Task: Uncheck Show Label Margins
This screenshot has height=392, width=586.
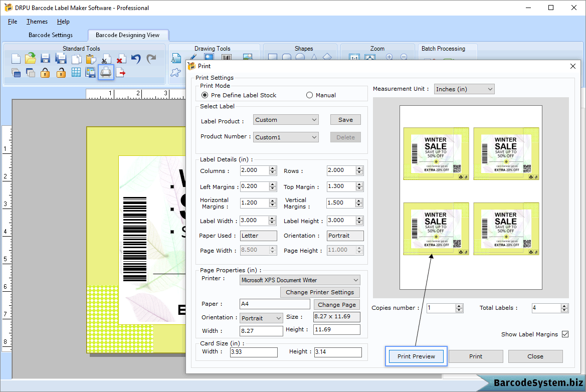Action: tap(564, 334)
